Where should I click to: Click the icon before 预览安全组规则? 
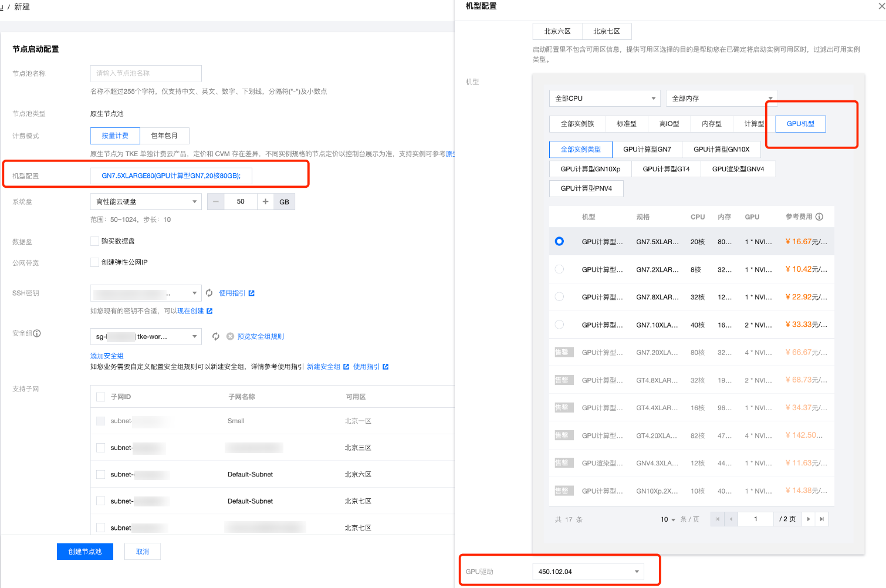[230, 336]
